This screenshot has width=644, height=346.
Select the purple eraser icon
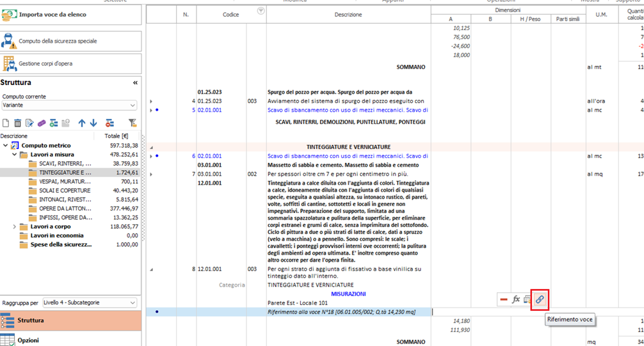pyautogui.click(x=42, y=123)
